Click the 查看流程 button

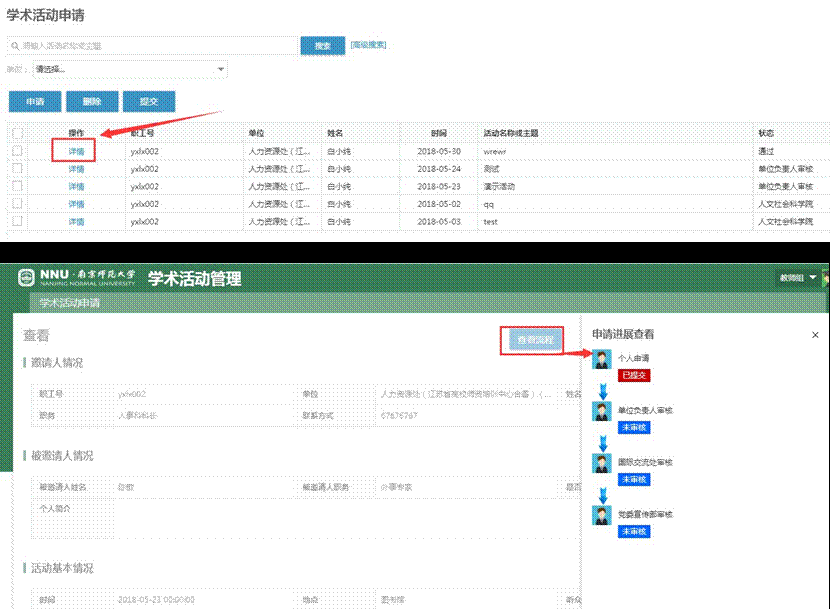pos(531,341)
